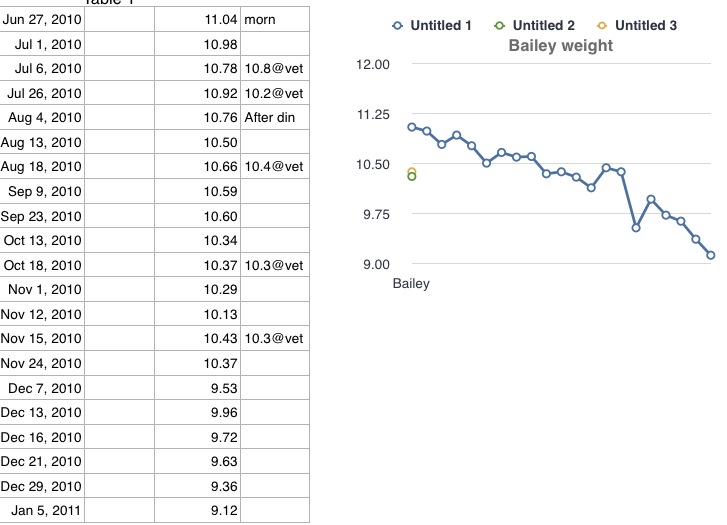Click the 'After din' note cell

[270, 118]
